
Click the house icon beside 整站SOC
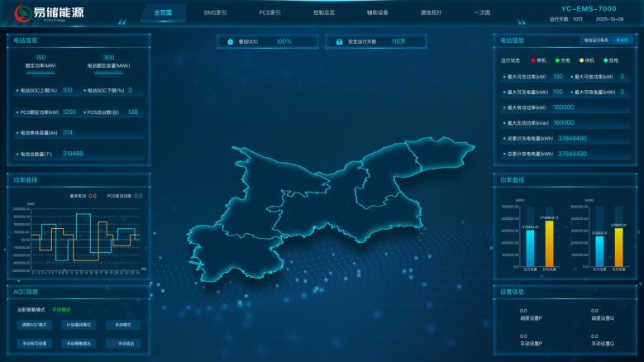tap(230, 42)
